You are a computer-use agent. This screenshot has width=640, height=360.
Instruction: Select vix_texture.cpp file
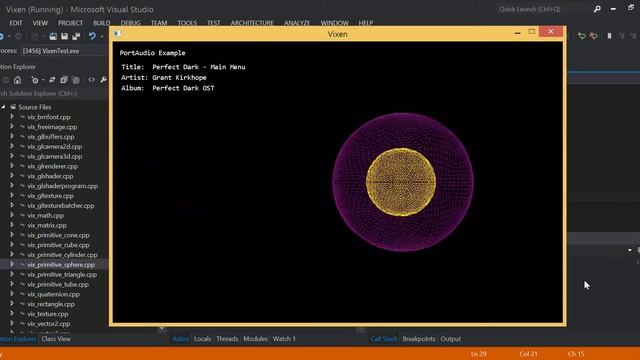point(48,314)
